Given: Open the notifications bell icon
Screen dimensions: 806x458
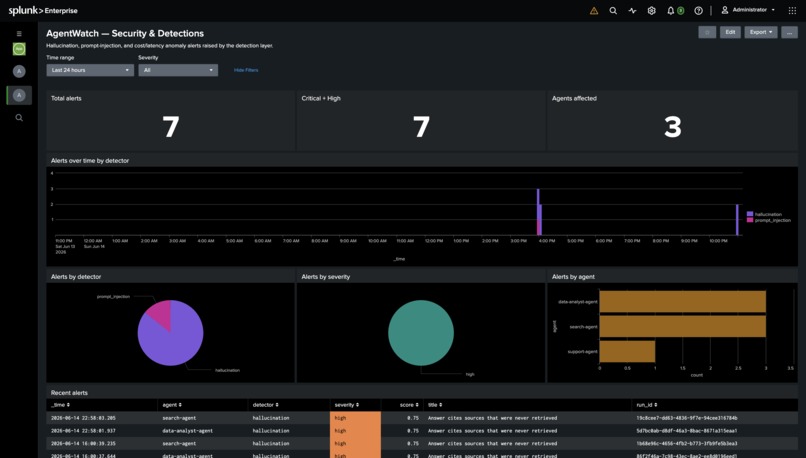Looking at the screenshot, I should pyautogui.click(x=670, y=10).
